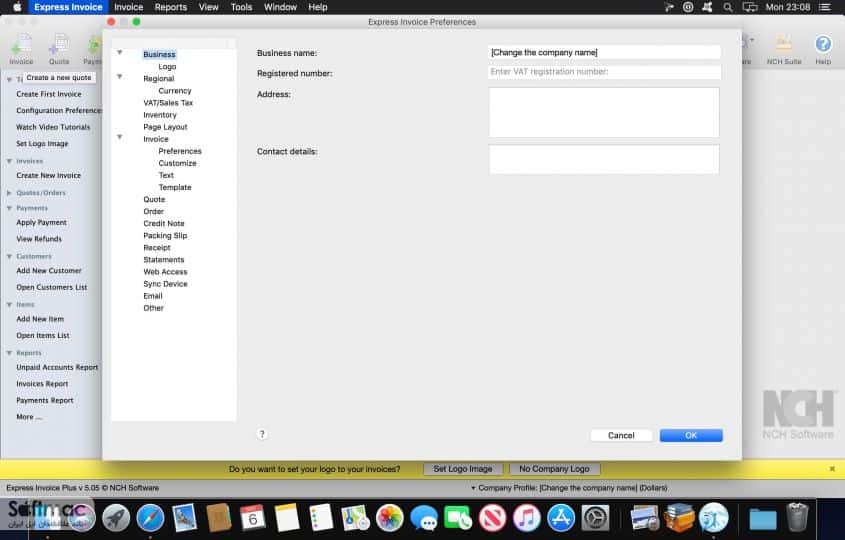
Task: Open the Apple menu
Action: [x=17, y=7]
